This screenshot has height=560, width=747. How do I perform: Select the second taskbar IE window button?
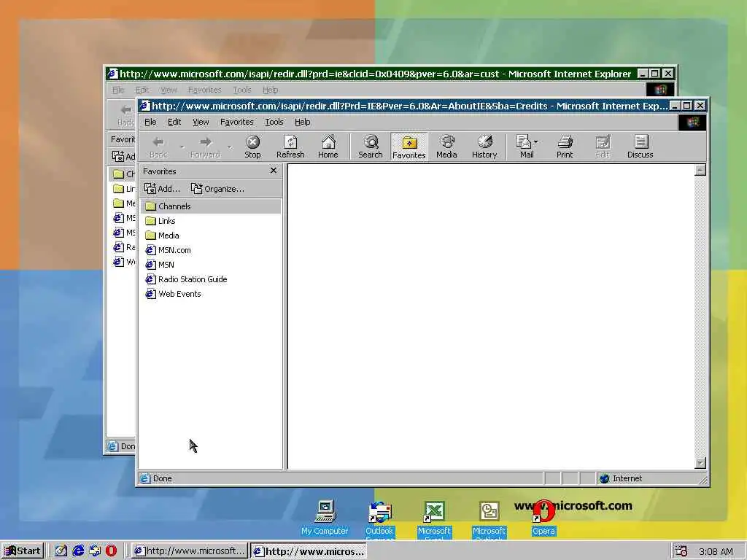point(309,551)
